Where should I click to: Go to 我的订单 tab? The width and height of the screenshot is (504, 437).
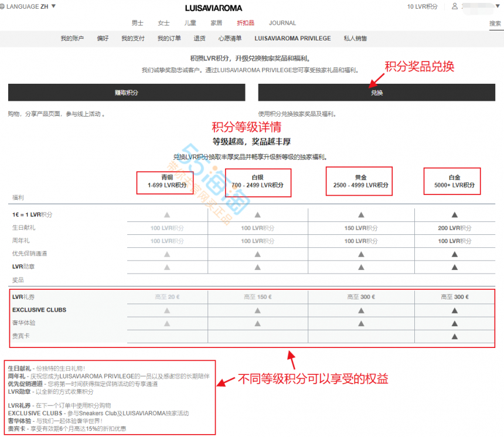(169, 39)
